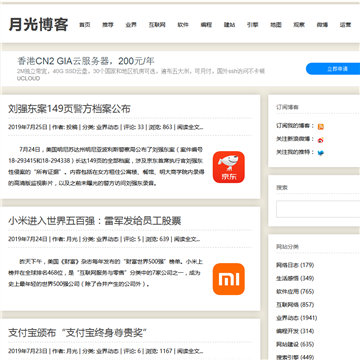Open the 建站 menu item
The image size is (360, 360).
coord(229,25)
